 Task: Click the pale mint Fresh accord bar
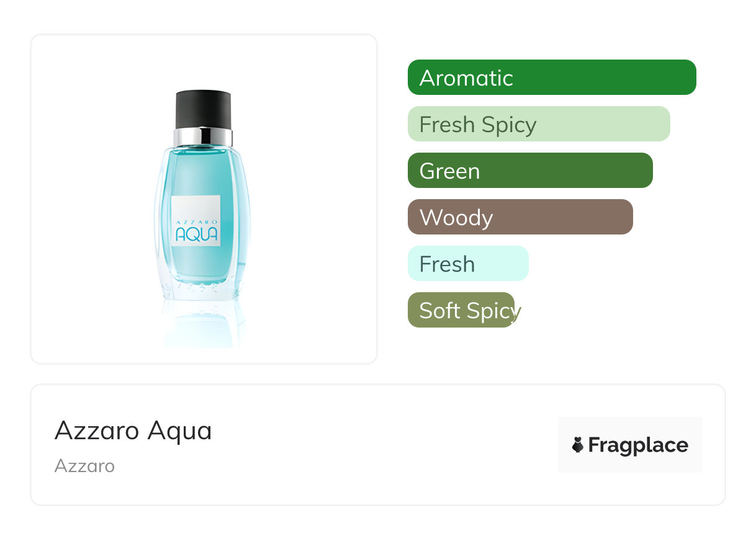coord(468,264)
